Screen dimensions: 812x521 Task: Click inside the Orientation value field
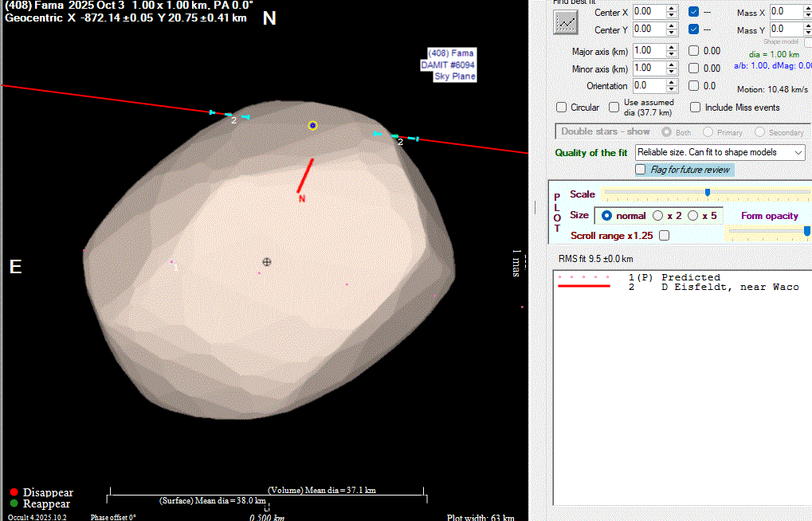(x=647, y=85)
